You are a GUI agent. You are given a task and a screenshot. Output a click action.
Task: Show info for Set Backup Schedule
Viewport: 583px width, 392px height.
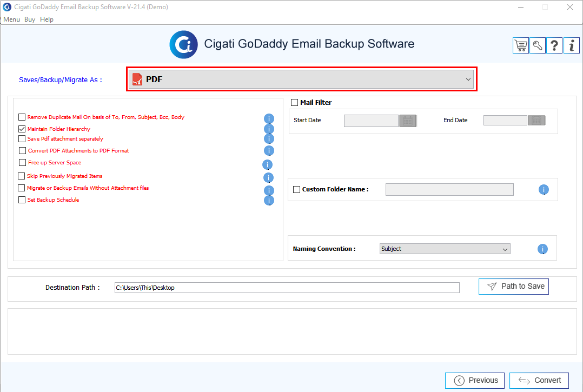click(x=269, y=200)
